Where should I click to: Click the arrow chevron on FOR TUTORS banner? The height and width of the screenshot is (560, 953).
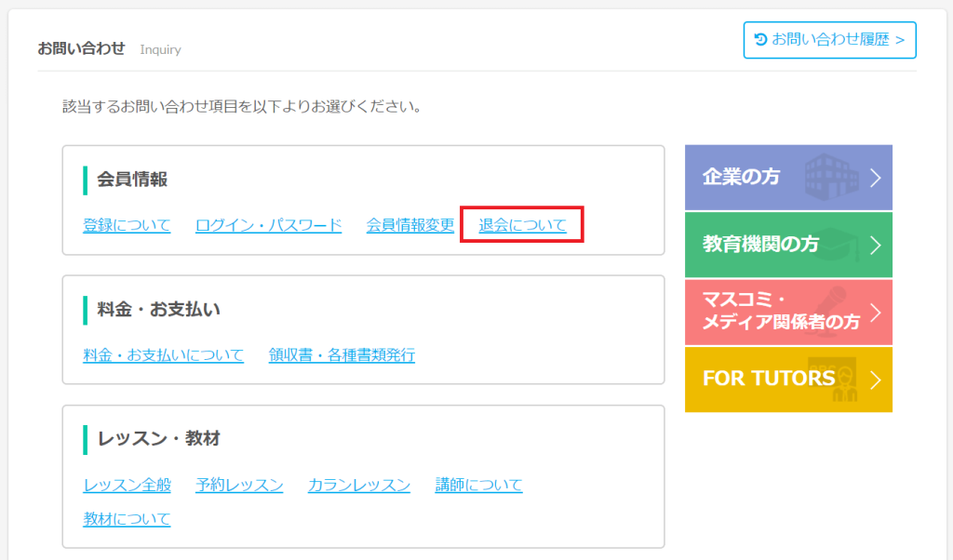click(875, 380)
